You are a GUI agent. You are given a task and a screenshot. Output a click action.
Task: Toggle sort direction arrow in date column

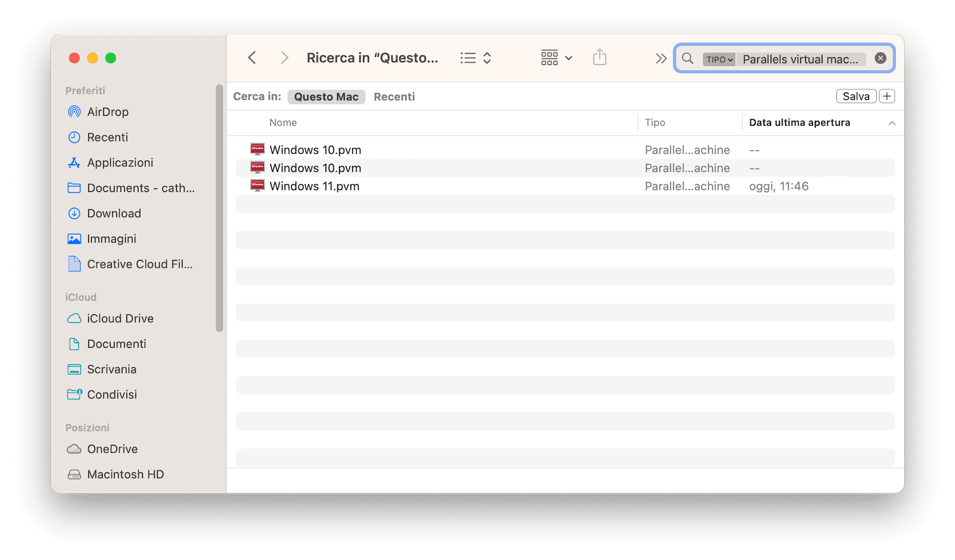tap(892, 123)
